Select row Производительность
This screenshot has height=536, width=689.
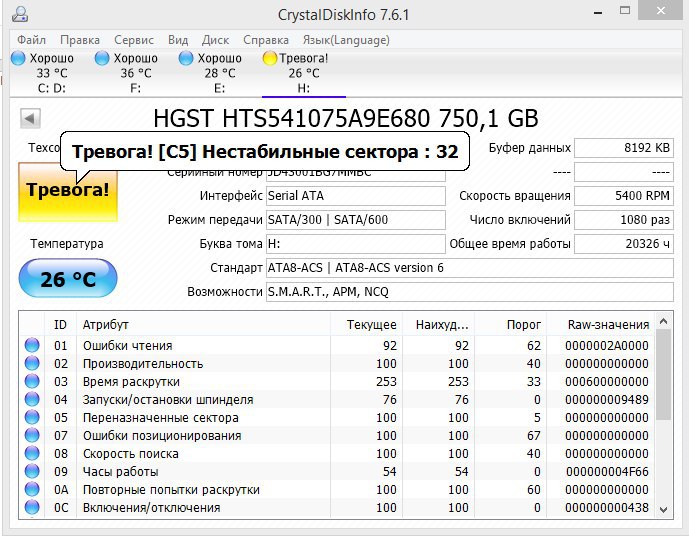pyautogui.click(x=337, y=364)
